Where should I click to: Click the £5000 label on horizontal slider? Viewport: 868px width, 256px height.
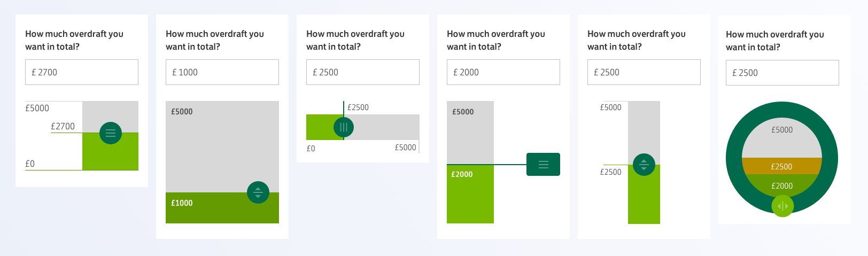pyautogui.click(x=405, y=148)
